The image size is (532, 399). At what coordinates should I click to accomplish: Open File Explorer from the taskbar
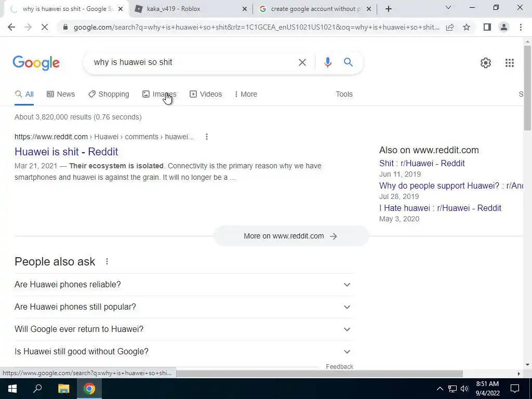(x=63, y=389)
